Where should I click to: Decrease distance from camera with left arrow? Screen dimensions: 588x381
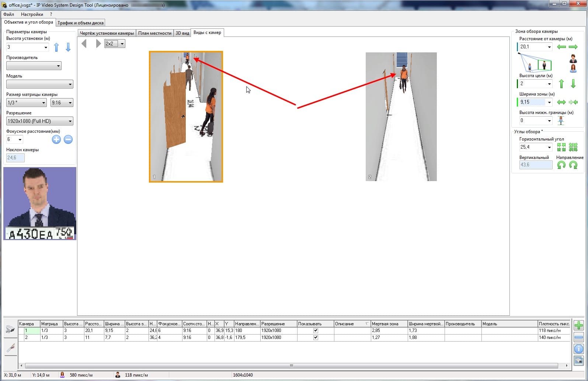[561, 47]
